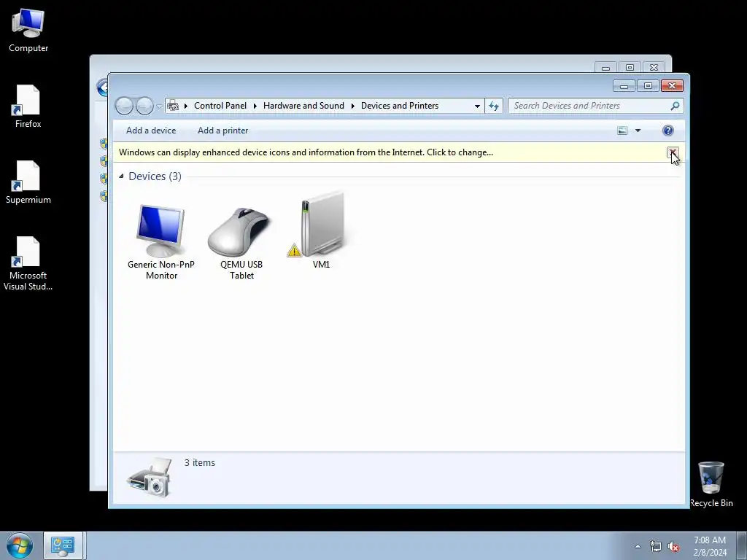The width and height of the screenshot is (747, 560).
Task: Select the Microsoft Visual Studio desktop shortcut
Action: pos(28,264)
